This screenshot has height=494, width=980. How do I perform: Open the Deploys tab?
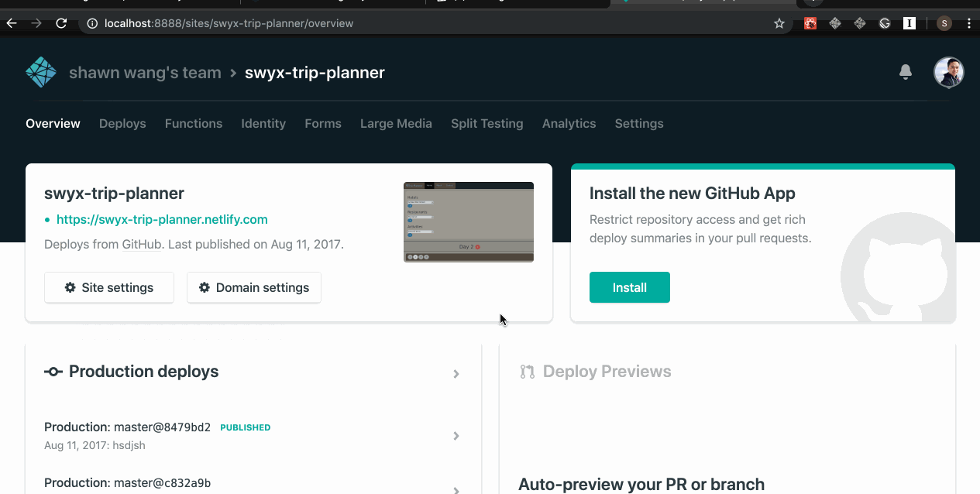(122, 123)
